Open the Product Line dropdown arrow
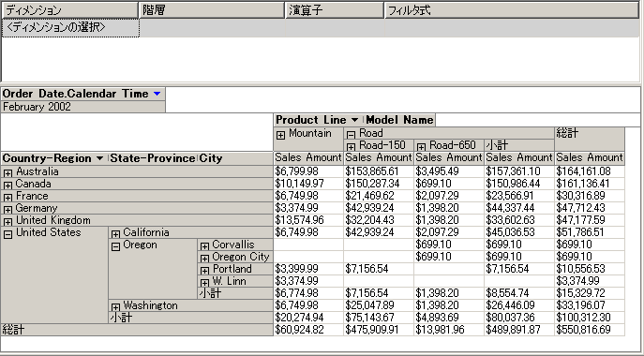This screenshot has width=644, height=356. [x=355, y=120]
